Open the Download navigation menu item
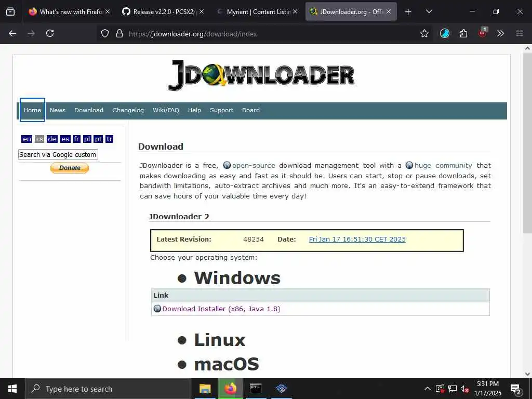This screenshot has width=532, height=399. (88, 110)
